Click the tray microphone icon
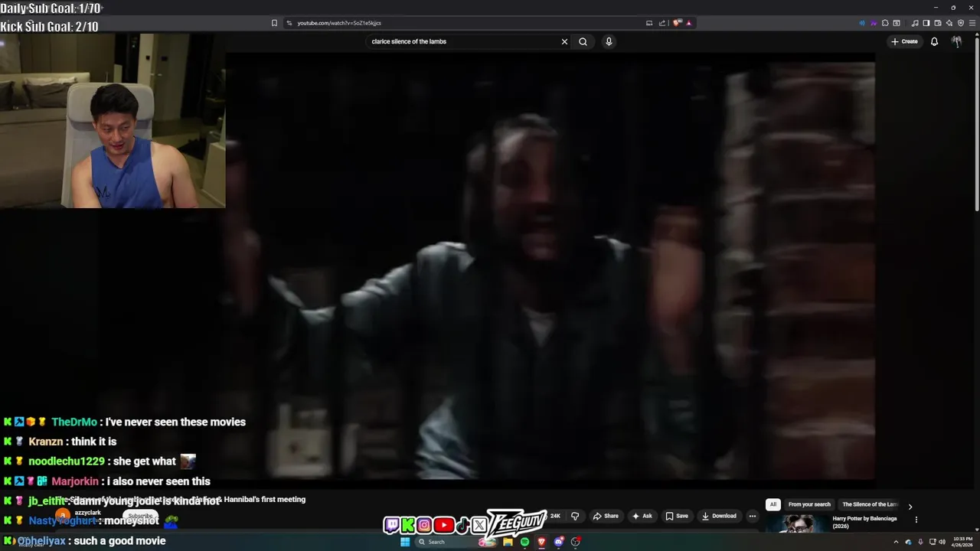Screen dimensions: 980x551 point(920,542)
